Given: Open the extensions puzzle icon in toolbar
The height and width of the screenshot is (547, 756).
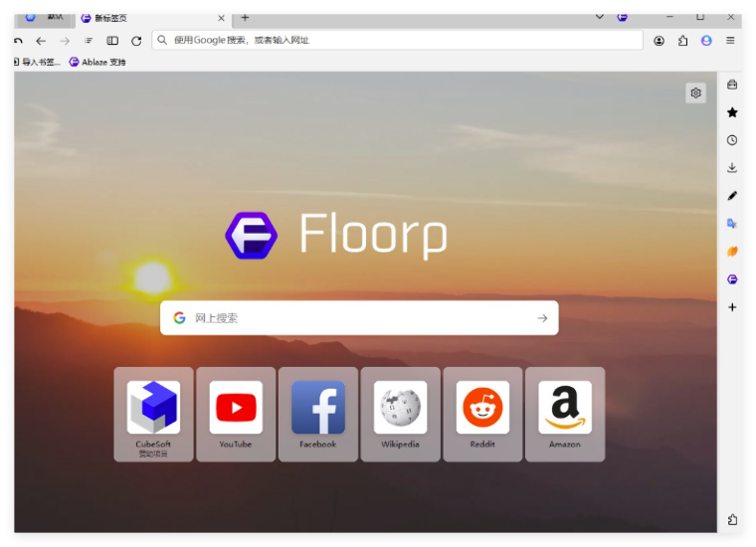Looking at the screenshot, I should (682, 41).
